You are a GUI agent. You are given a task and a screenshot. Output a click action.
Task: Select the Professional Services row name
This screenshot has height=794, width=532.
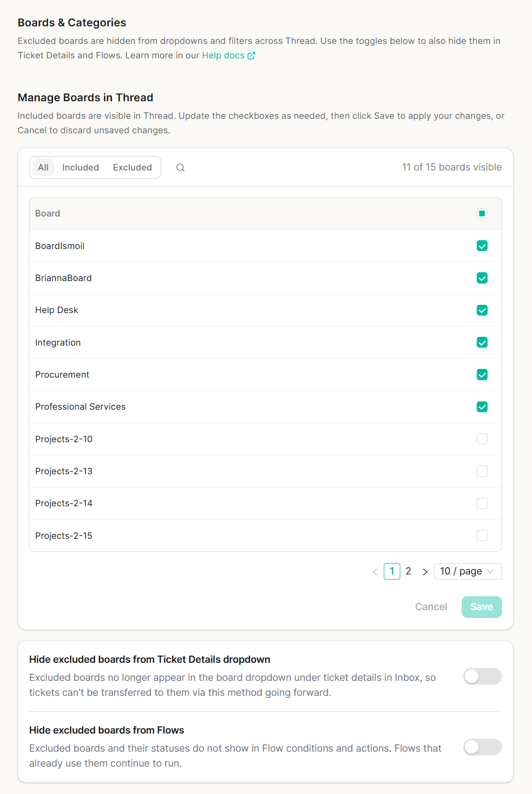pyautogui.click(x=81, y=407)
